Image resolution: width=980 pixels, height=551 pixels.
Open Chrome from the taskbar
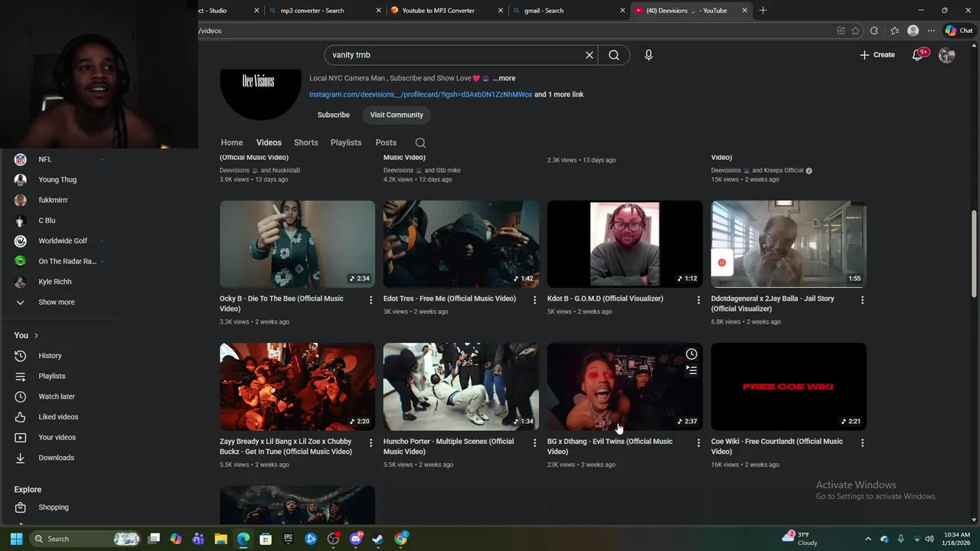[x=400, y=539]
